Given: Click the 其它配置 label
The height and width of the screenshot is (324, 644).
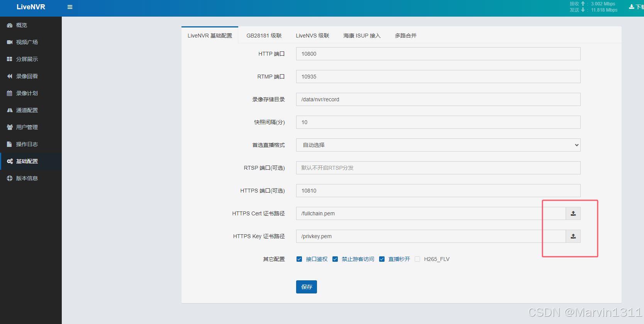Looking at the screenshot, I should (274, 259).
